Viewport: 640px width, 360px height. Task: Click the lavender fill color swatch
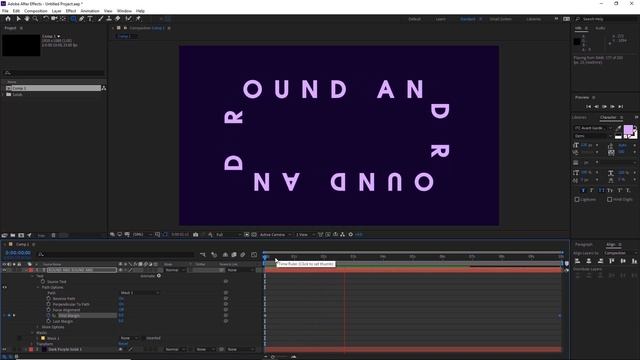pyautogui.click(x=628, y=130)
